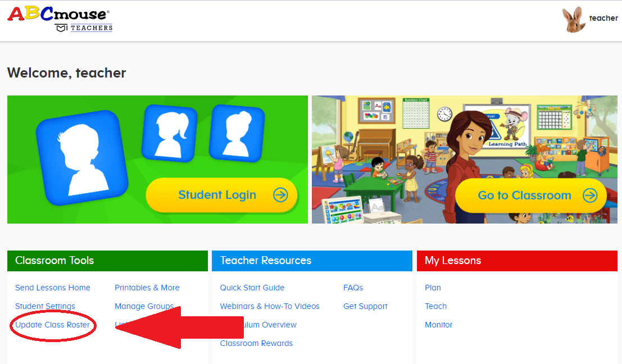Open Webinars & How-To Videos
622x364 pixels.
pyautogui.click(x=270, y=306)
